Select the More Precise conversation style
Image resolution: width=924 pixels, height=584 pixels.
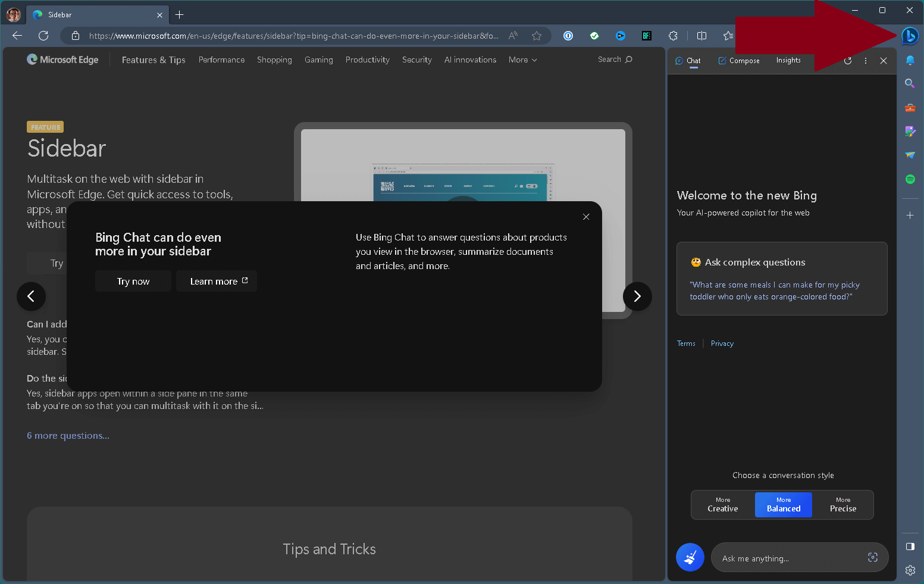[843, 505]
